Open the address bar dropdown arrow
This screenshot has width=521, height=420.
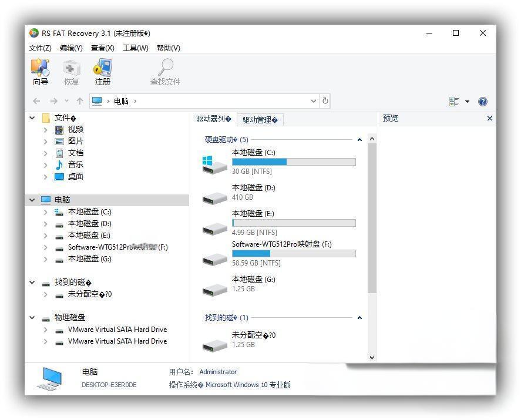tap(313, 100)
